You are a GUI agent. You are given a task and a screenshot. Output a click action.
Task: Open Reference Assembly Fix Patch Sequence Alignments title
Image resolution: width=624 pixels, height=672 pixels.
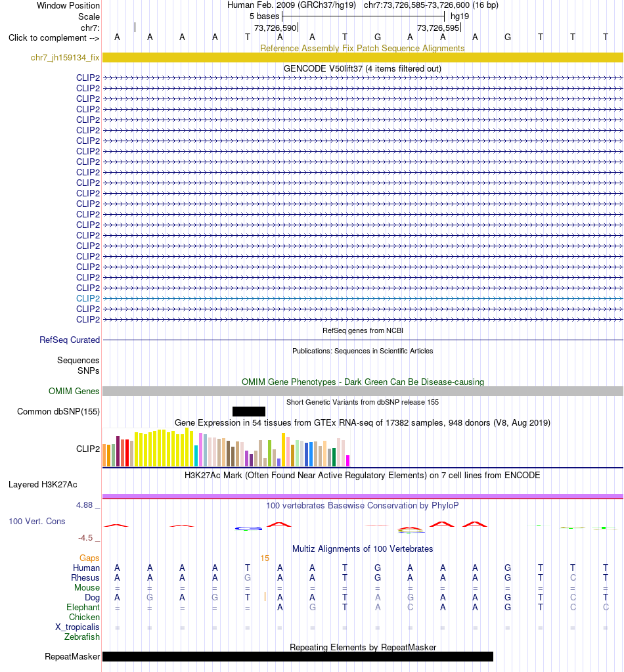tap(363, 48)
